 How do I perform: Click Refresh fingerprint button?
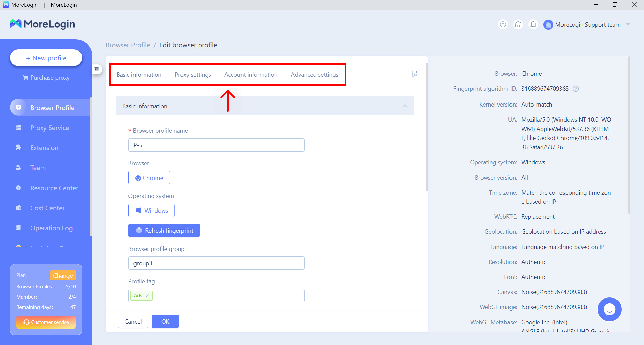pyautogui.click(x=164, y=230)
